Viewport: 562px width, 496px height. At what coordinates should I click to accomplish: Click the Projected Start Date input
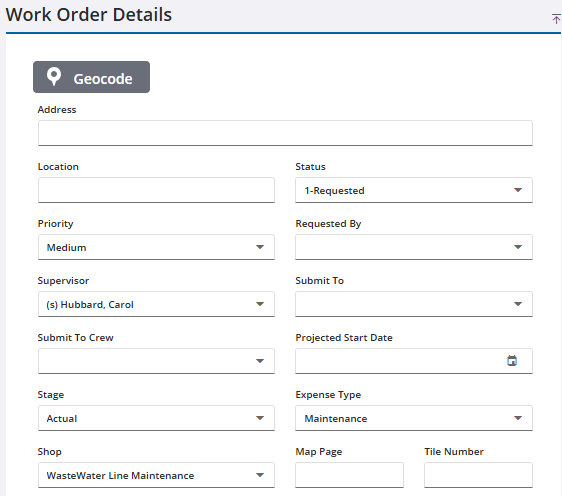(x=414, y=361)
